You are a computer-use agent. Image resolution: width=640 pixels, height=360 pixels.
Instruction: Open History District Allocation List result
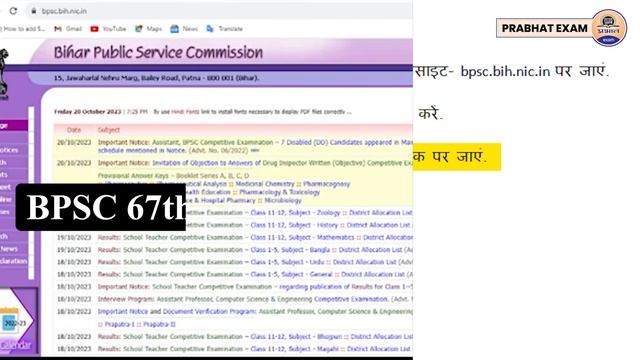pyautogui.click(x=330, y=225)
